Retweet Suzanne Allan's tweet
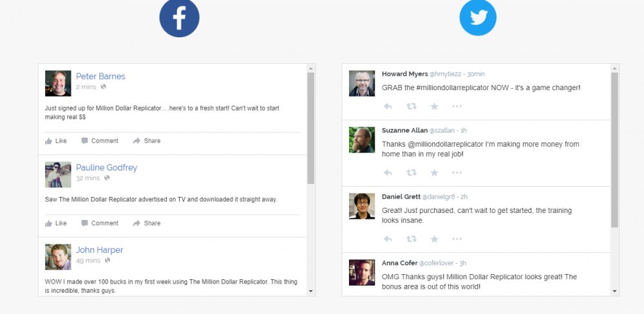Image resolution: width=644 pixels, height=314 pixels. (411, 173)
